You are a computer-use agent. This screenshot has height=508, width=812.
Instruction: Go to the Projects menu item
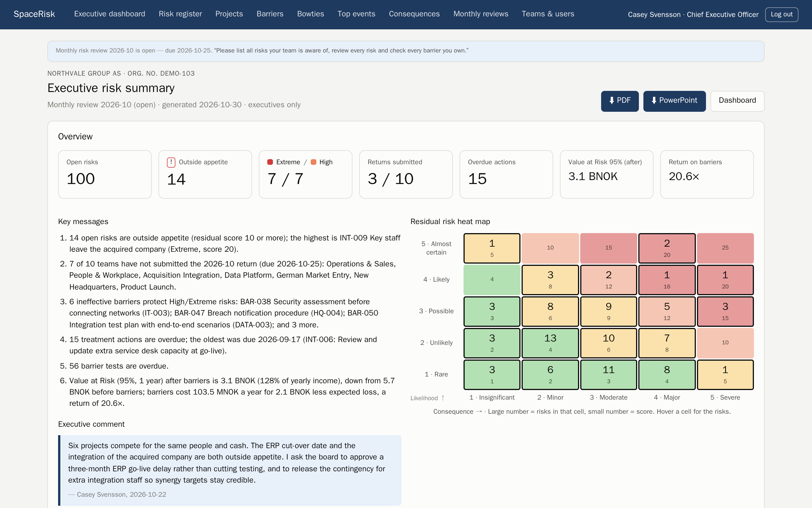[229, 14]
